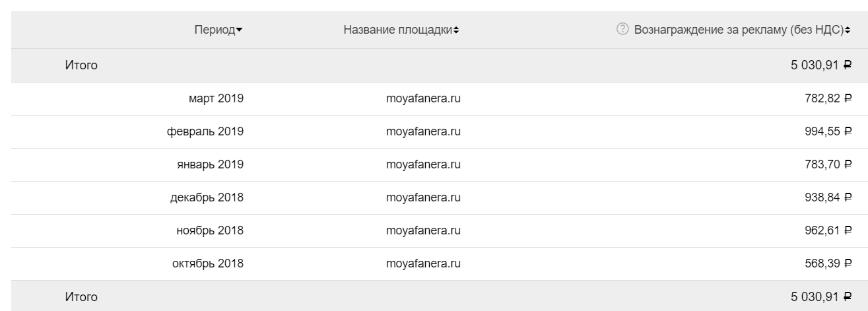The image size is (868, 311).
Task: Sort by Период column arrow
Action: (x=239, y=30)
